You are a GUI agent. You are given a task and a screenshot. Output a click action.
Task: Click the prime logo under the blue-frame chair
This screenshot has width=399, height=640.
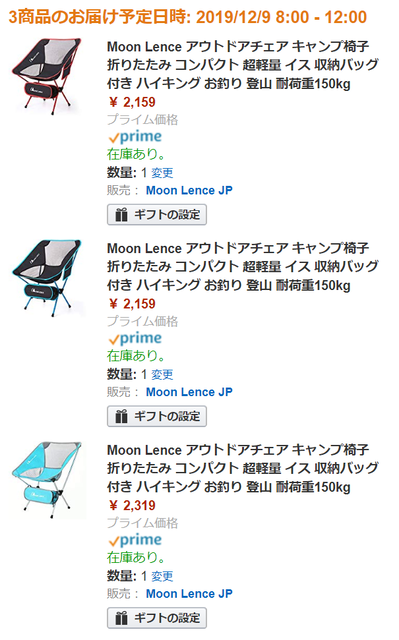(135, 338)
